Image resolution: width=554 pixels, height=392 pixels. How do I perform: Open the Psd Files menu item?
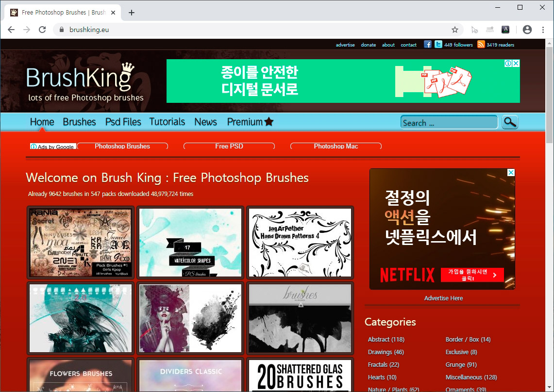tap(123, 122)
